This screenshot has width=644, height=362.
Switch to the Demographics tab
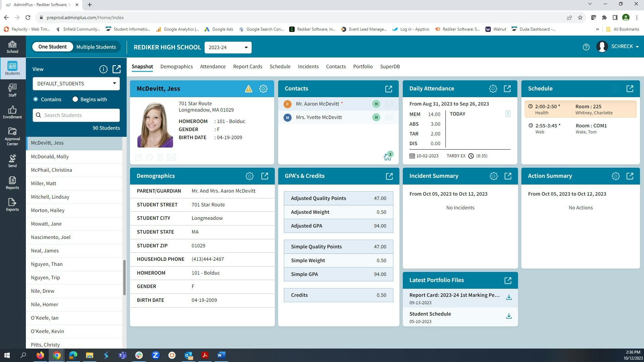176,66
